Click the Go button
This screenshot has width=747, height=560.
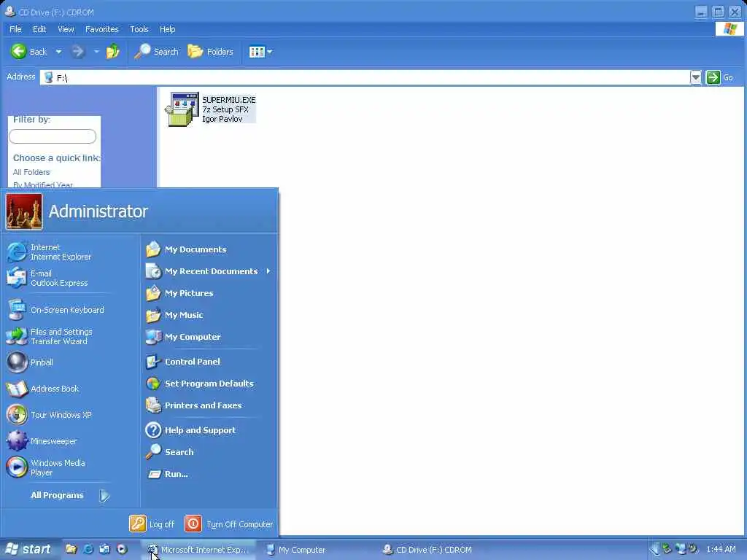[720, 77]
